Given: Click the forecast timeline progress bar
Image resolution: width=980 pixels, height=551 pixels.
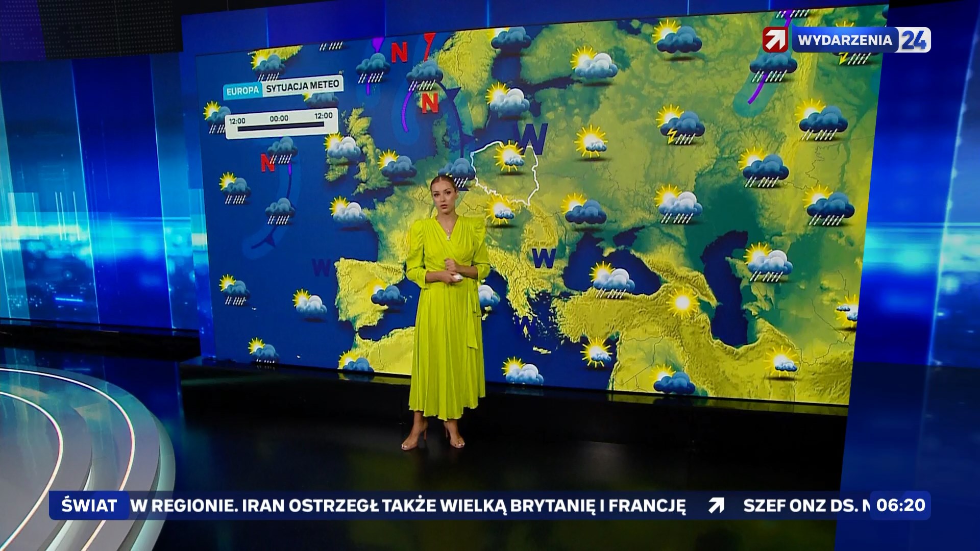Looking at the screenshot, I should coord(281,127).
